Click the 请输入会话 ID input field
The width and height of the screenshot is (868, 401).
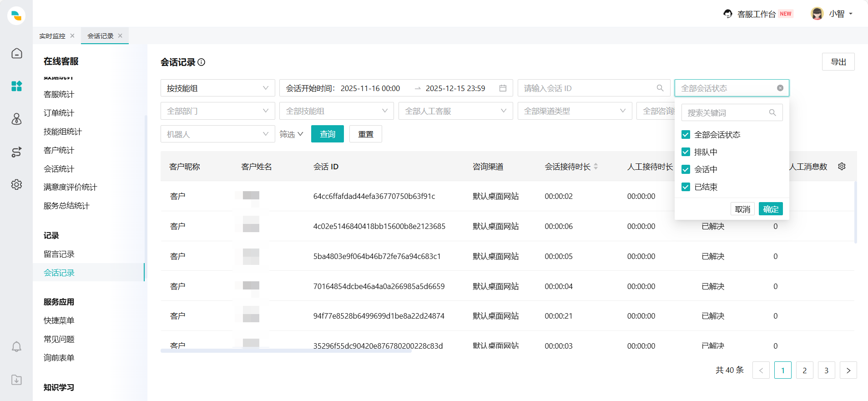coord(587,88)
